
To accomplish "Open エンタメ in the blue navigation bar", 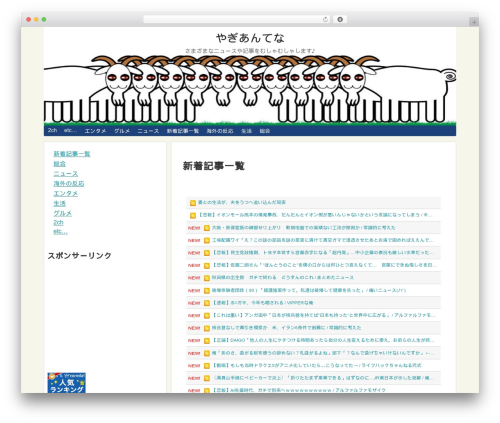I will click(95, 131).
